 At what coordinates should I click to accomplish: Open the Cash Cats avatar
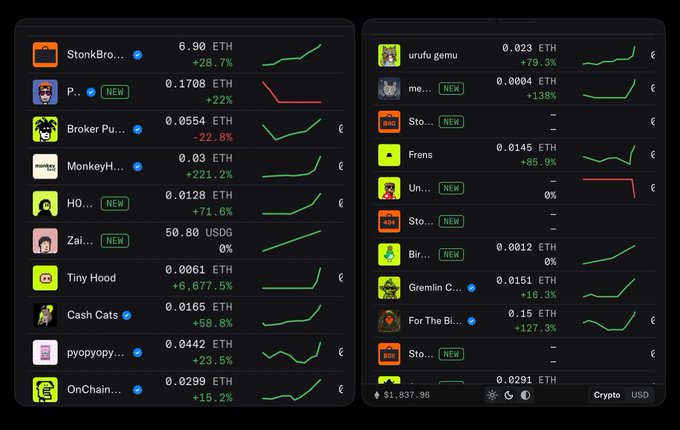coord(45,315)
